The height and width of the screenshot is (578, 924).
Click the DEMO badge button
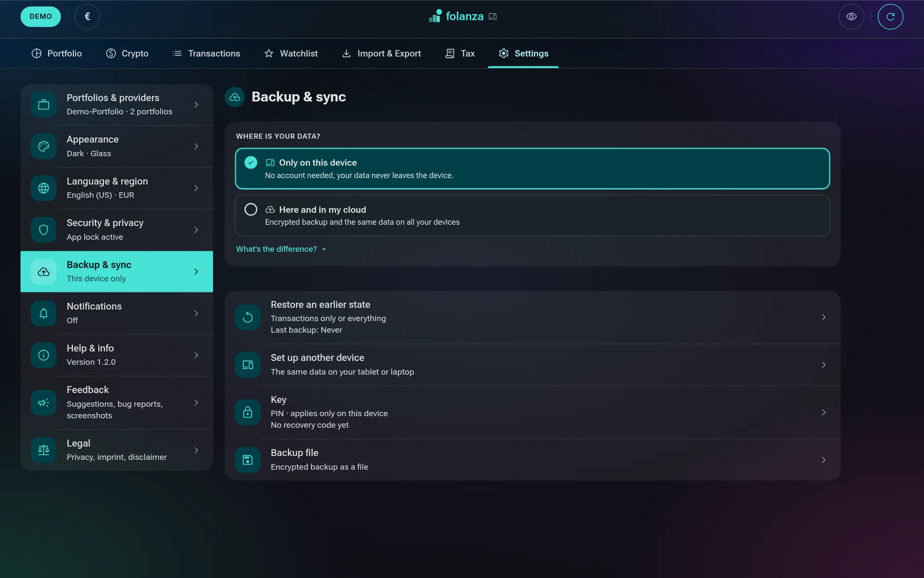[x=41, y=16]
